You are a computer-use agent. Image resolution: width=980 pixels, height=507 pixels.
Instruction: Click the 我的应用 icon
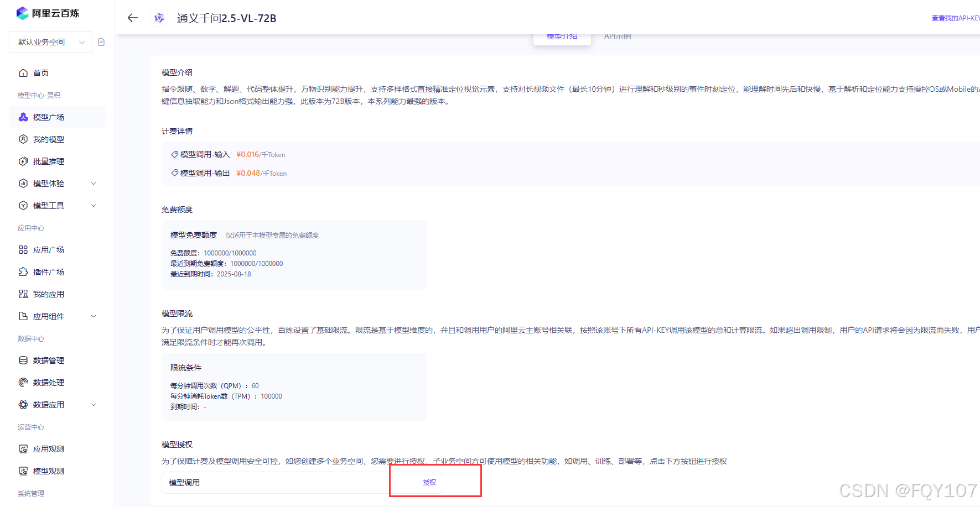tap(23, 294)
